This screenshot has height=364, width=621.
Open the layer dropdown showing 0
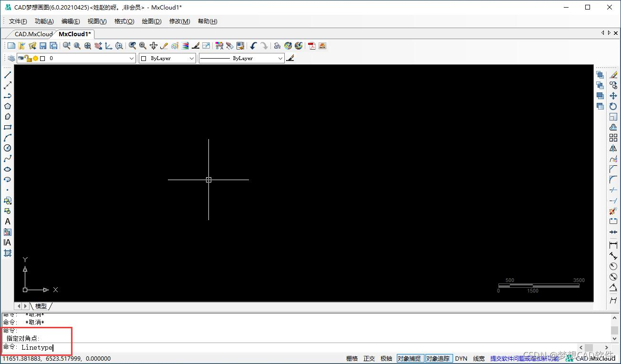pyautogui.click(x=76, y=58)
